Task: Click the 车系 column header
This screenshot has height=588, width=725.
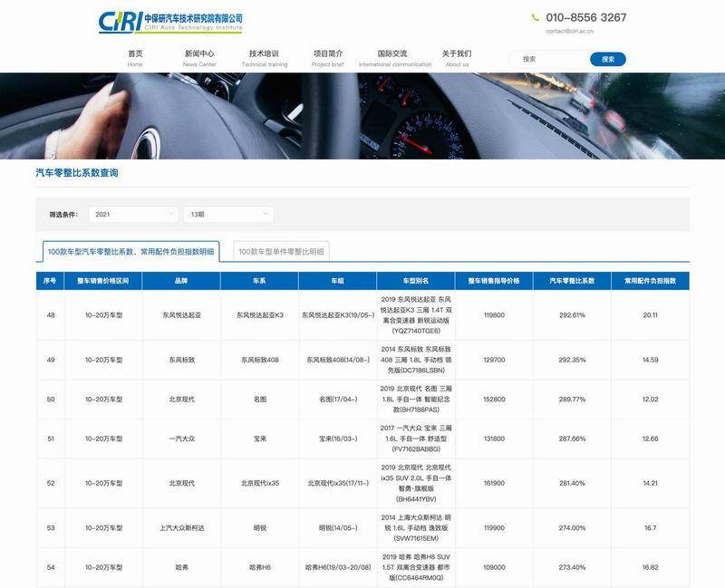Action: tap(259, 281)
